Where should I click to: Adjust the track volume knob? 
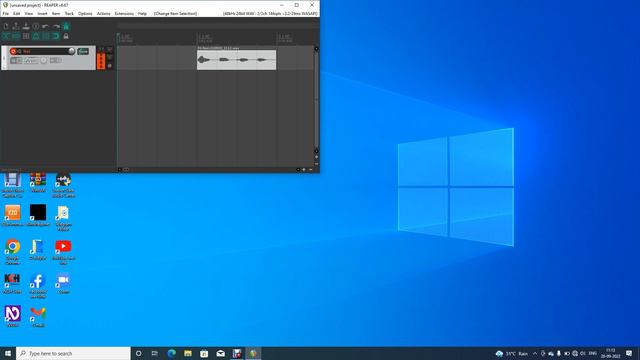point(71,51)
